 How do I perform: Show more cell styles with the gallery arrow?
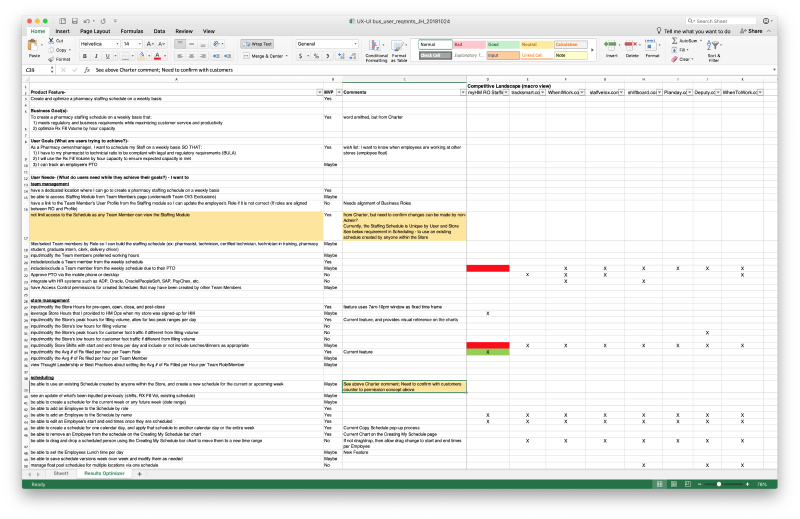[592, 50]
